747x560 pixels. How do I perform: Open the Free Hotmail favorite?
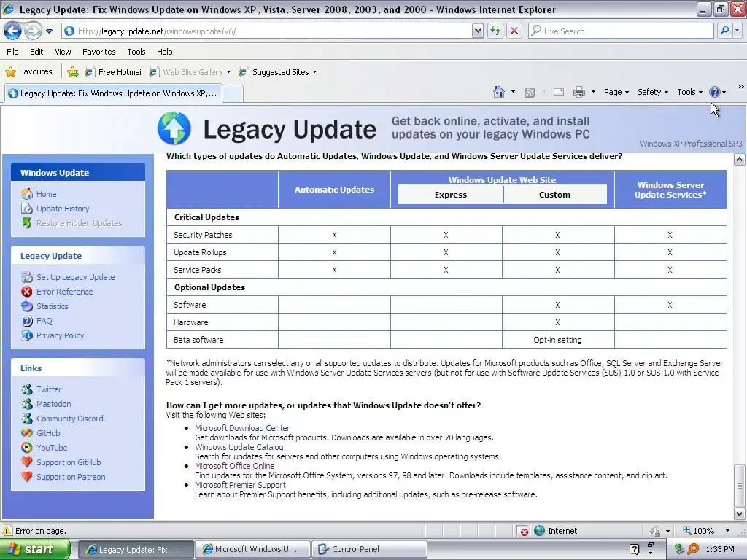(x=114, y=72)
